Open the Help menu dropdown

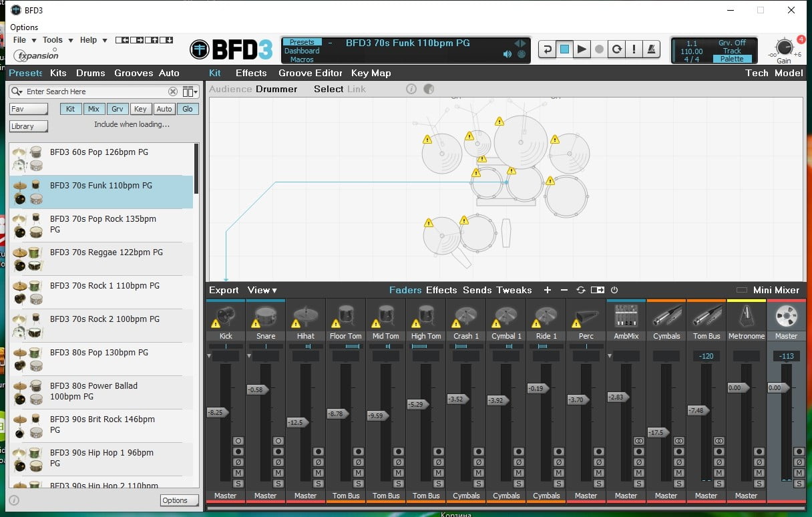coord(93,40)
